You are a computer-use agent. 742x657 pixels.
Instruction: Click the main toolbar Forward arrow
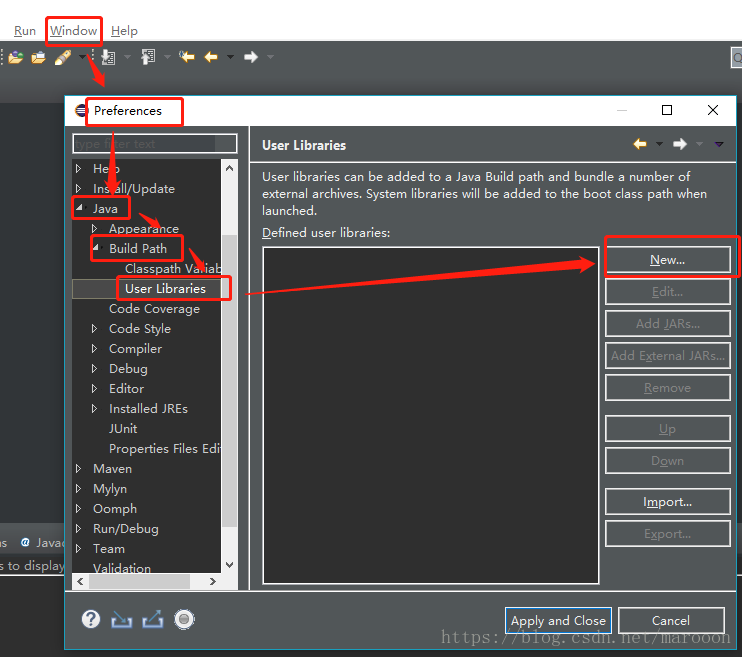click(251, 57)
